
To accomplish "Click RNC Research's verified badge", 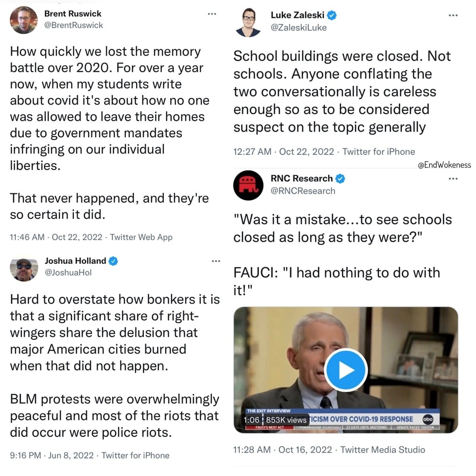I will point(340,178).
